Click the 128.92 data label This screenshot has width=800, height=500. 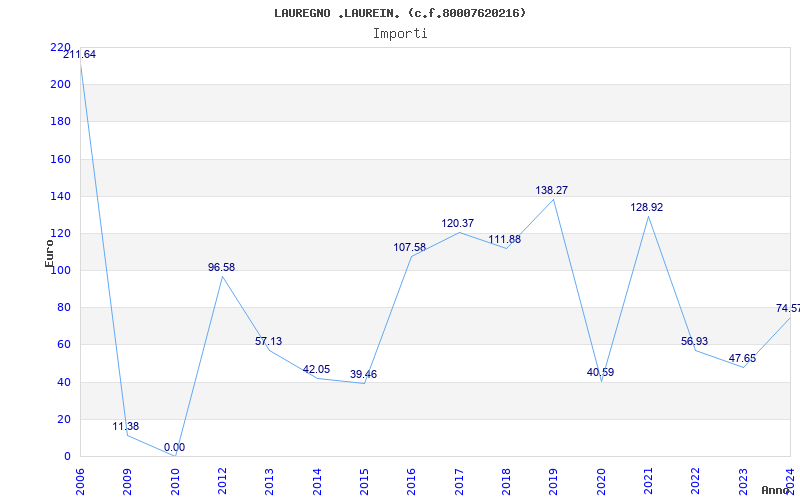pos(646,208)
